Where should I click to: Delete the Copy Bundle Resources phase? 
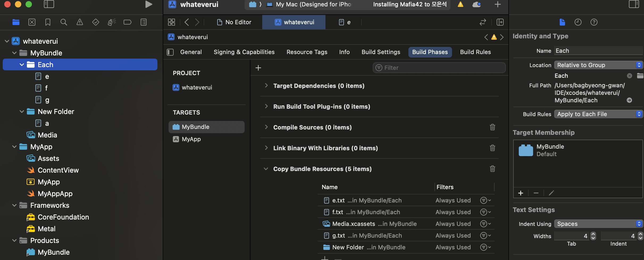coord(492,169)
